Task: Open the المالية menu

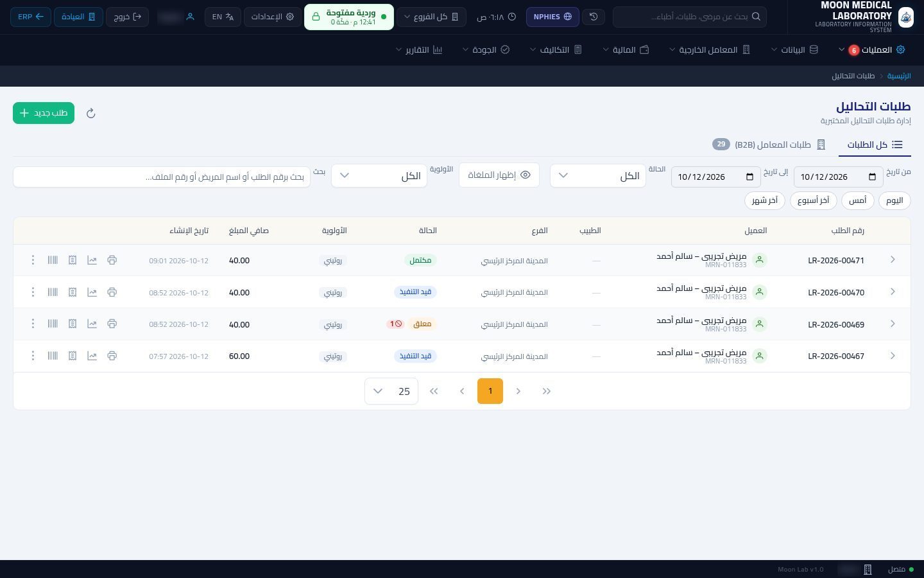Action: click(626, 49)
